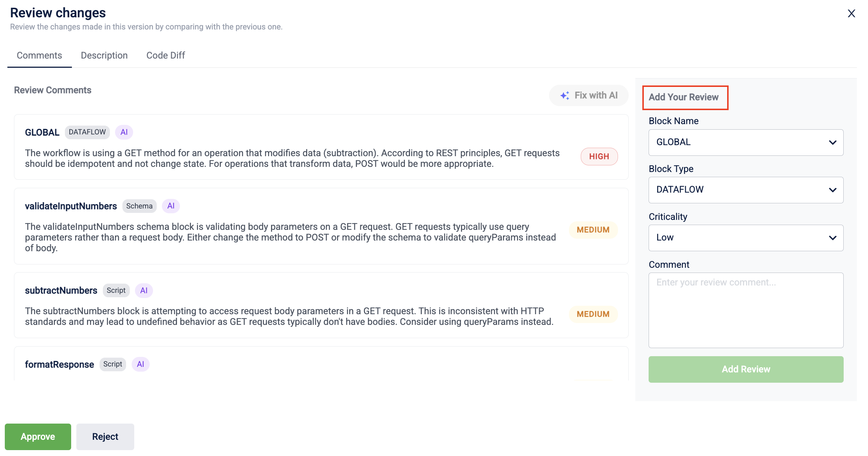Open the Block Name dropdown
This screenshot has width=868, height=456.
(746, 142)
